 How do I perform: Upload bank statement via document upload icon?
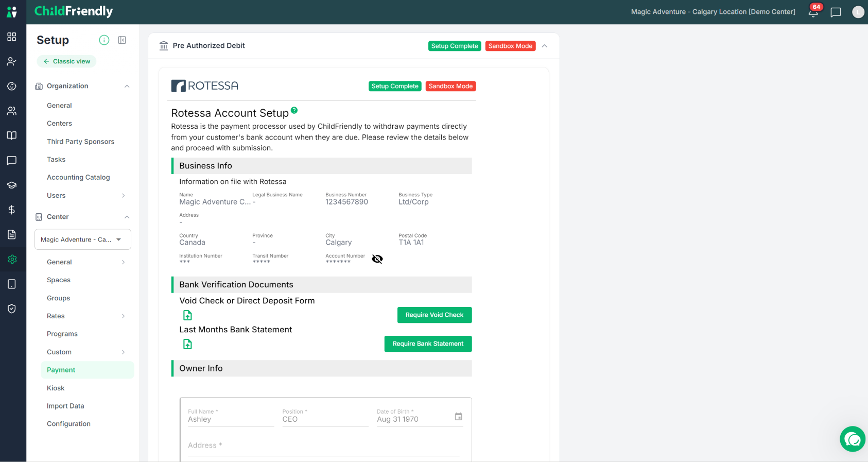(187, 344)
